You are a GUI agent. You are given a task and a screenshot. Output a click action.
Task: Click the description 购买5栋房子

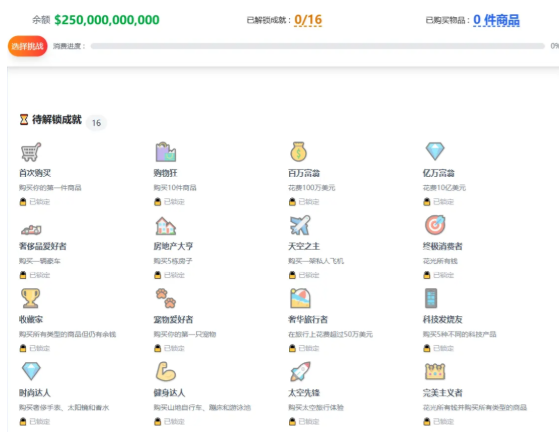tap(173, 261)
